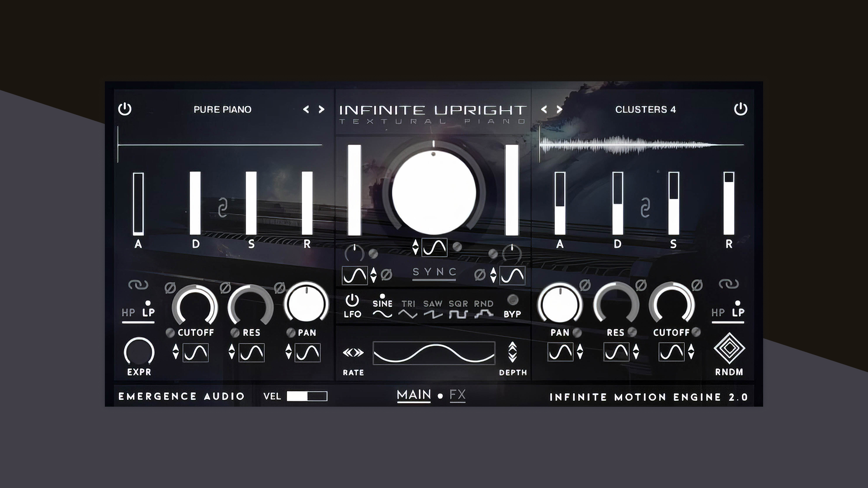Adjust the VEL velocity slider
Screen dimensions: 868x488
click(307, 396)
